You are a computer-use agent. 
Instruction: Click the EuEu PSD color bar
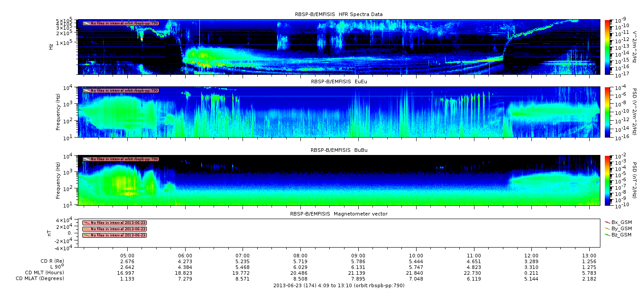click(x=608, y=112)
